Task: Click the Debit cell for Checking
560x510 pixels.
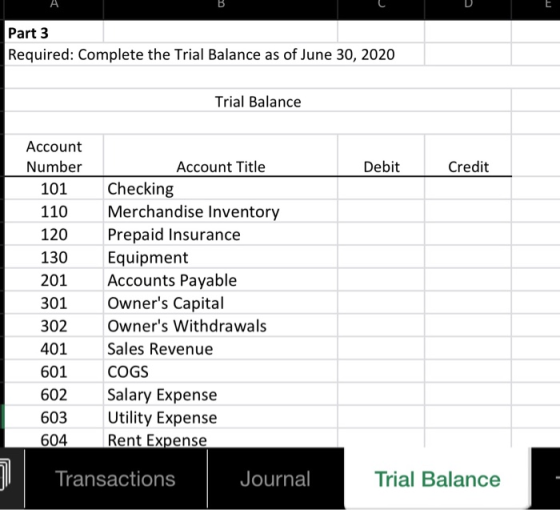Action: pos(381,189)
